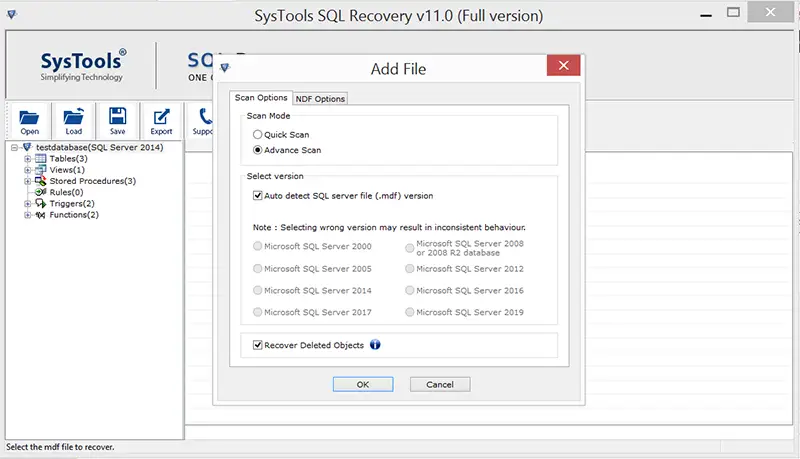Image resolution: width=800 pixels, height=459 pixels.
Task: Close the Add File dialog
Action: pos(563,65)
